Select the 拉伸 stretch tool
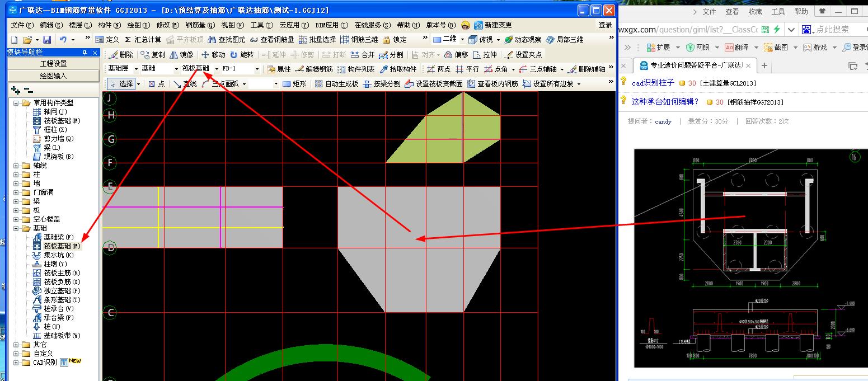Screen dimensions: 868x381 pos(485,54)
